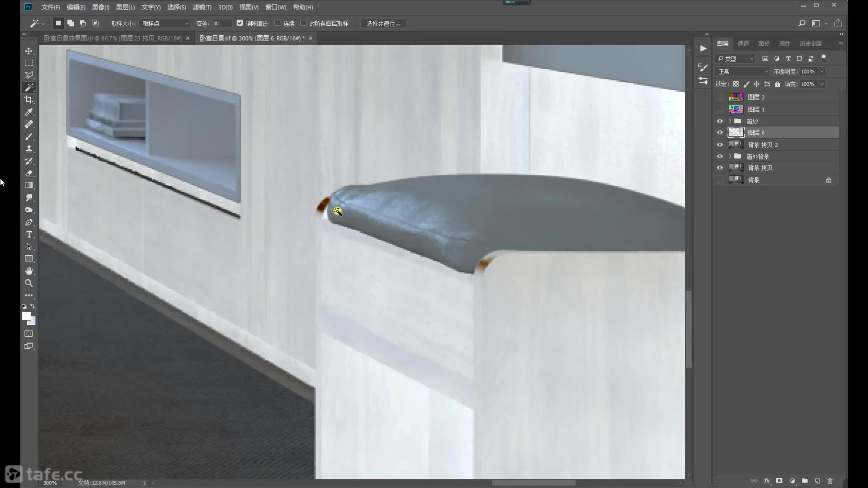This screenshot has height=488, width=868.
Task: Select the Brush tool
Action: point(29,136)
